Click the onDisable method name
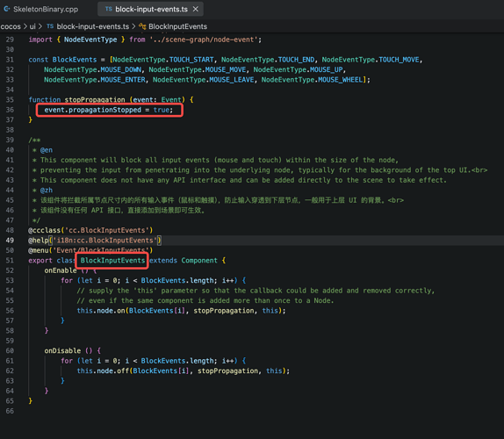 [62, 350]
